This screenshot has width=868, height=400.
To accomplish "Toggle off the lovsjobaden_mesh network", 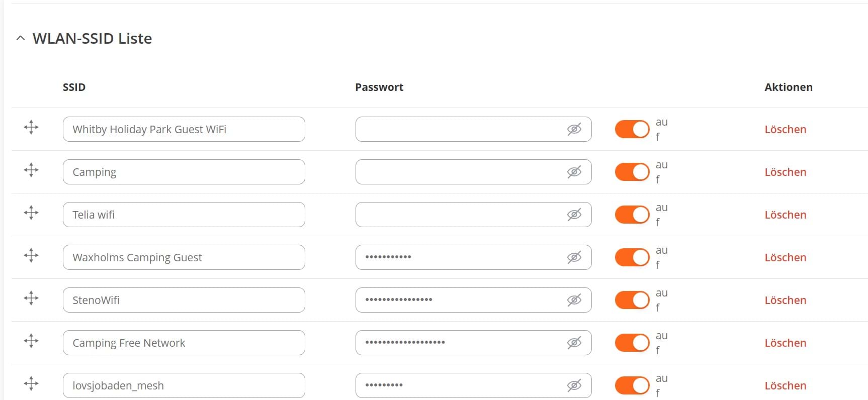I will pos(632,385).
